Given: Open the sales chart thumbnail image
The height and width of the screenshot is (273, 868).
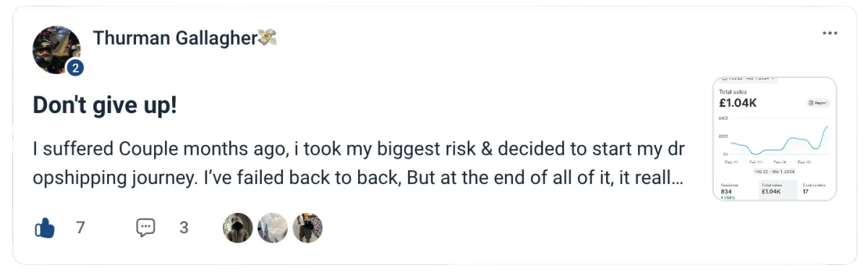Looking at the screenshot, I should click(x=775, y=138).
